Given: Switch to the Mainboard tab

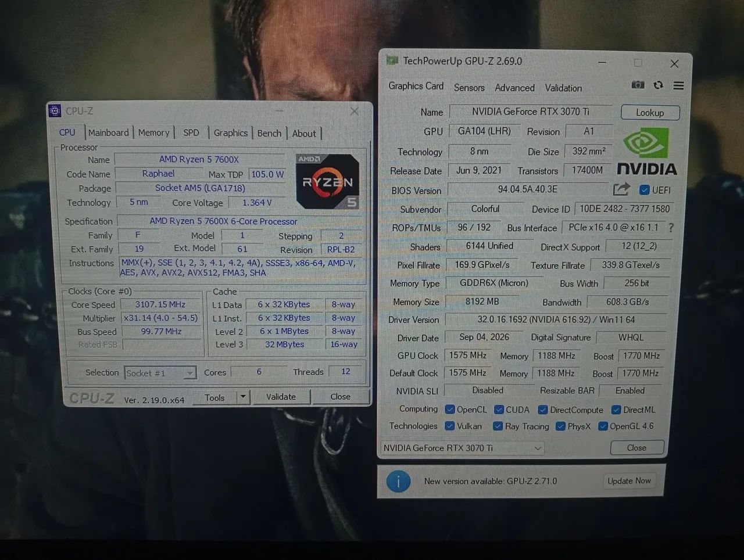Looking at the screenshot, I should 109,132.
